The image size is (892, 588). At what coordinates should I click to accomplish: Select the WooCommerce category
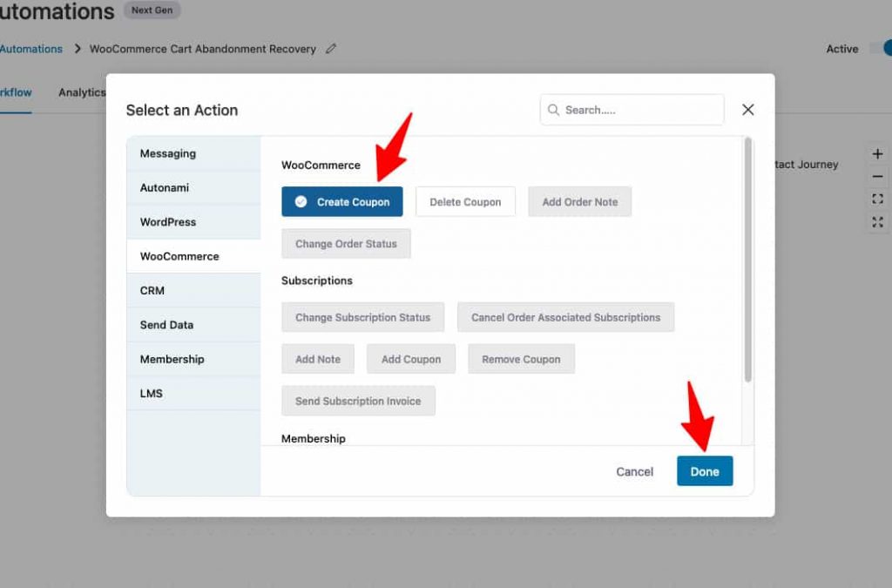(194, 256)
